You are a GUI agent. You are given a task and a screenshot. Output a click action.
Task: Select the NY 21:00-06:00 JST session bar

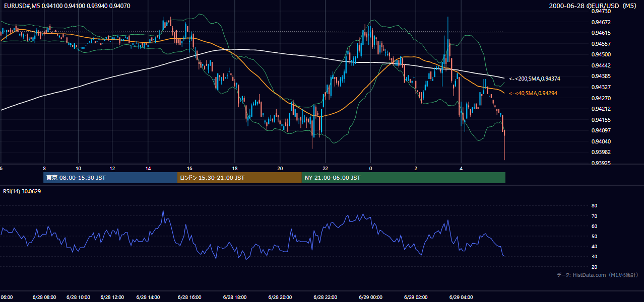[404, 178]
